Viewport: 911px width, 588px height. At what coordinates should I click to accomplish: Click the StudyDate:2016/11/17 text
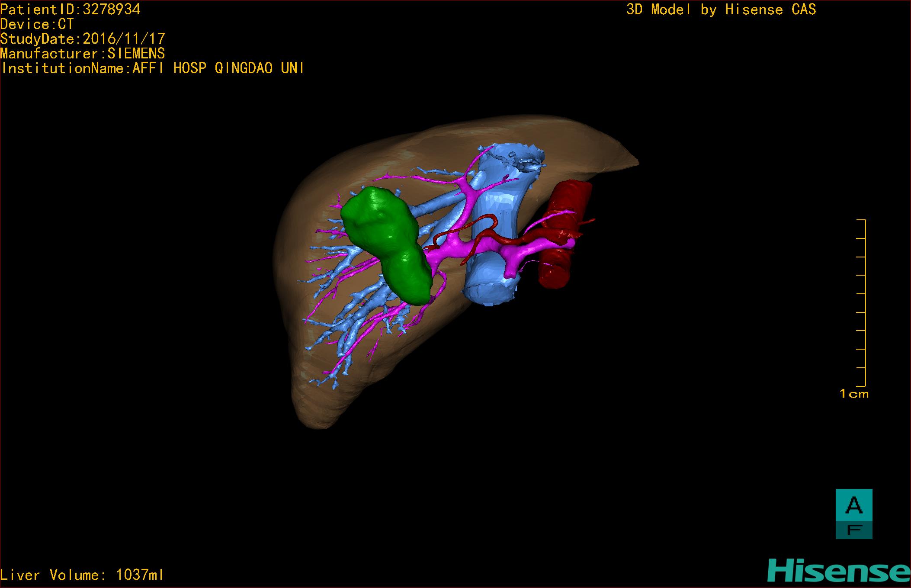pyautogui.click(x=83, y=39)
